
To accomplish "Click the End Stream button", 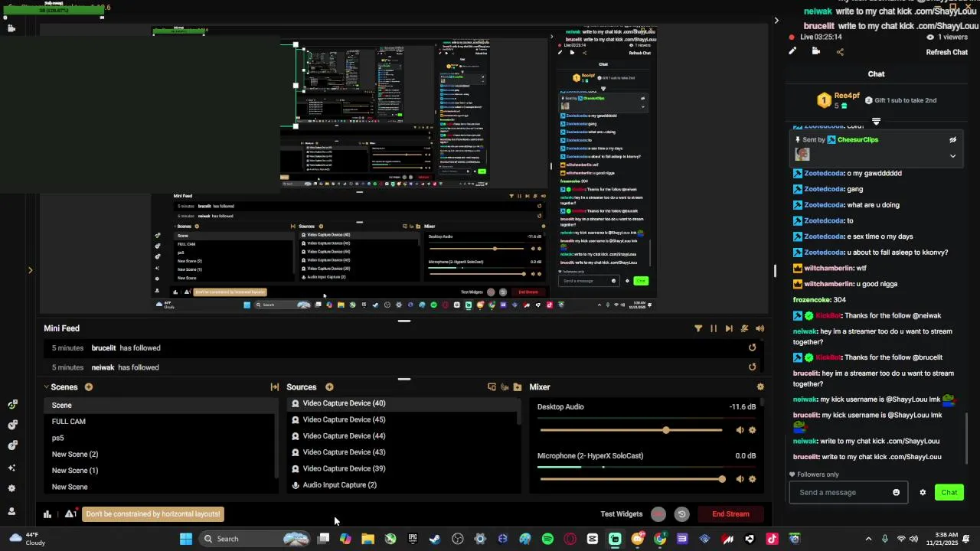I will click(730, 514).
